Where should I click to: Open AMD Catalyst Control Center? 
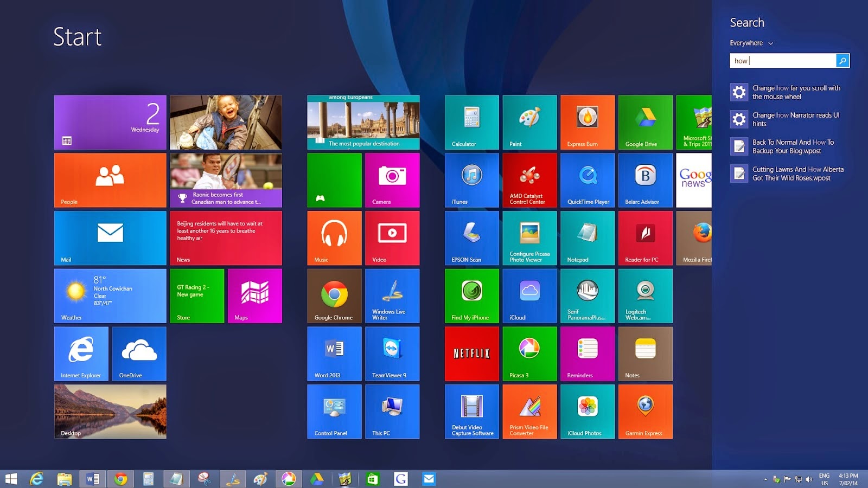(x=529, y=180)
